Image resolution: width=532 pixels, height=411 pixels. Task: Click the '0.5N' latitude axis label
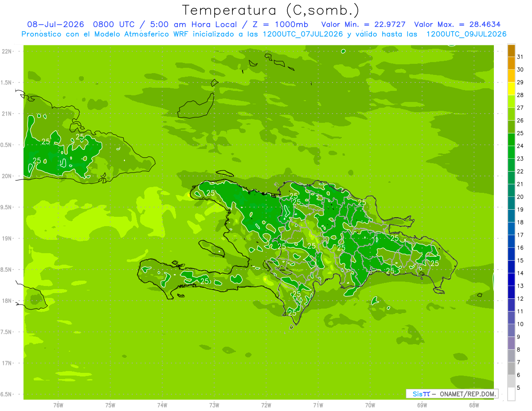[7, 145]
